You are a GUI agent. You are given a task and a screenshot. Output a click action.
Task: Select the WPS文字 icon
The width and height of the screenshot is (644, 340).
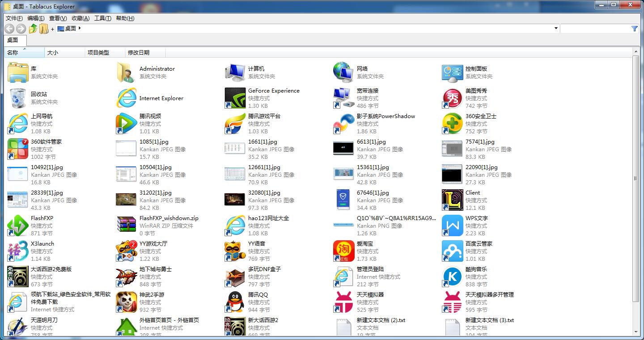tap(453, 225)
